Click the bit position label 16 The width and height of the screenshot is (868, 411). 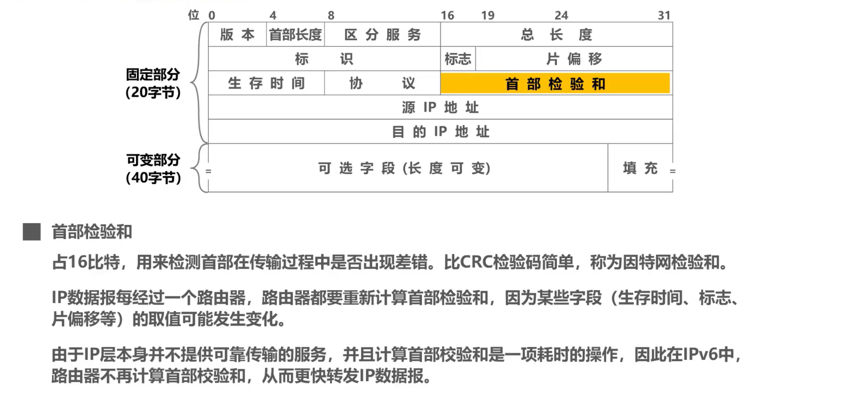(x=447, y=15)
